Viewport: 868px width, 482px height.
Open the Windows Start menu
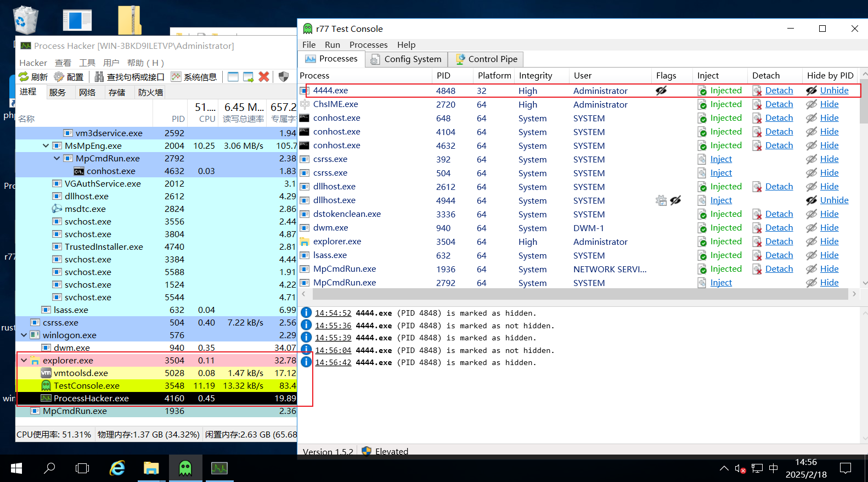tap(16, 468)
